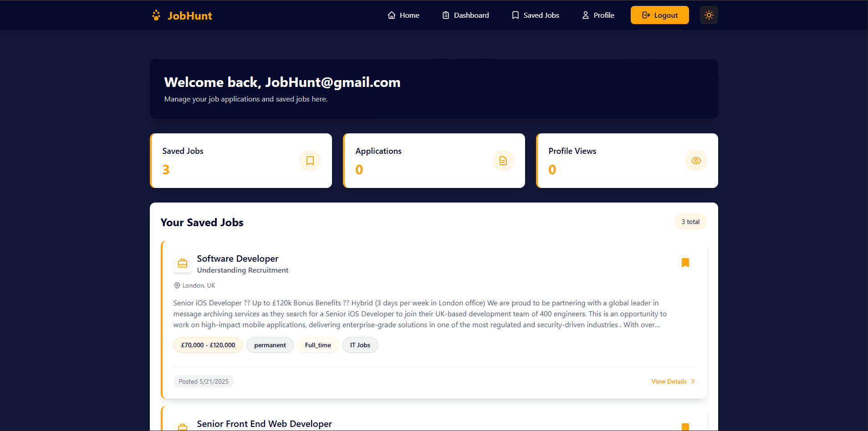Click the London, UK location pin icon
The height and width of the screenshot is (431, 868).
coord(177,285)
